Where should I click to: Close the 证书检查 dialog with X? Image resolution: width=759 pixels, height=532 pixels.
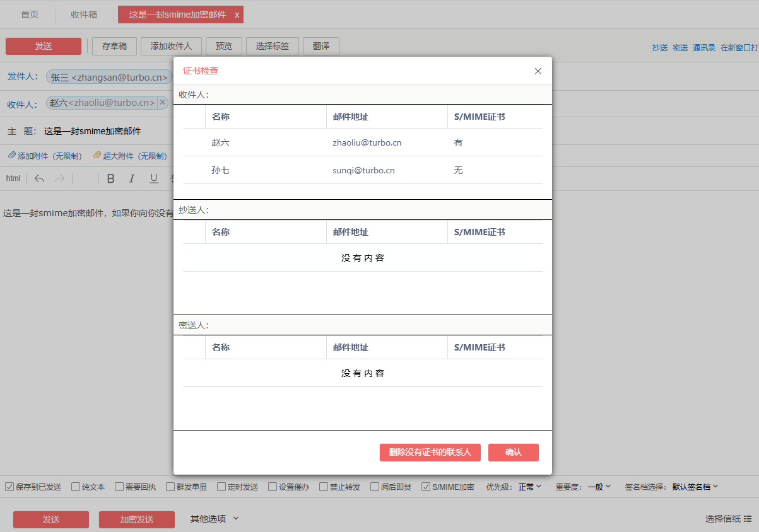(x=538, y=71)
